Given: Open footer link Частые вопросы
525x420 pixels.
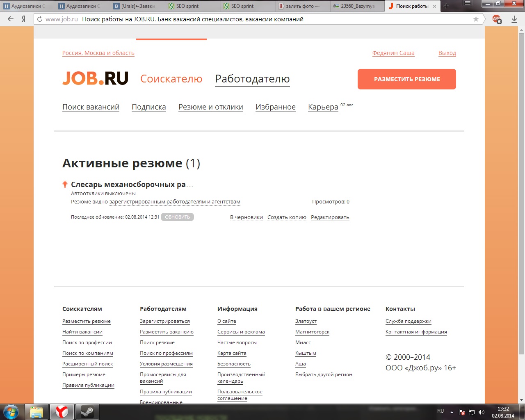Looking at the screenshot, I should click(x=237, y=342).
